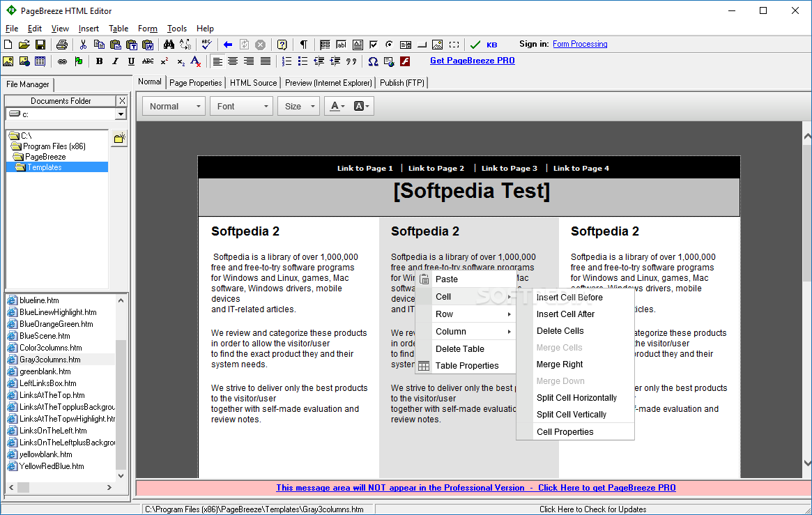This screenshot has height=515, width=812.
Task: Click the blue back arrow icon
Action: (x=228, y=45)
